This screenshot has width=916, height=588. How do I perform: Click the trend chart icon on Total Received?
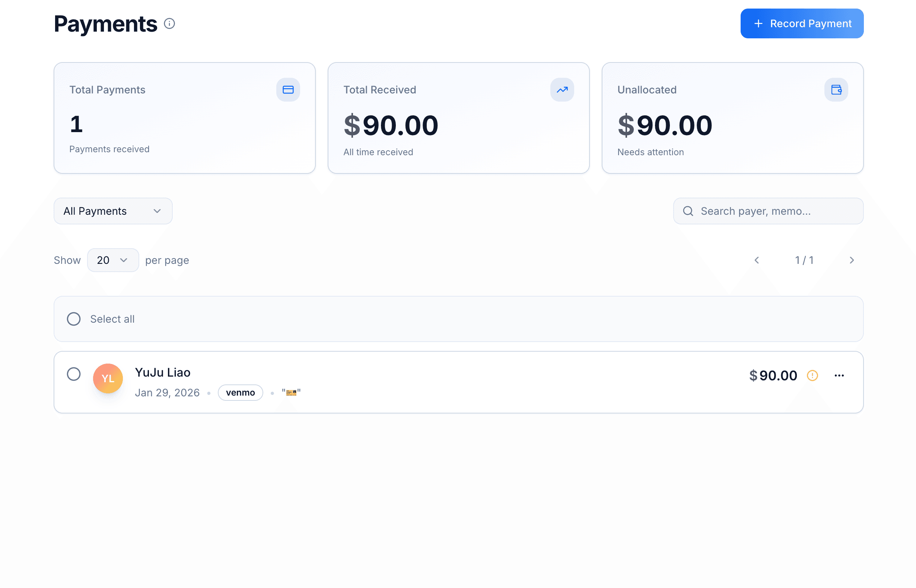[562, 89]
